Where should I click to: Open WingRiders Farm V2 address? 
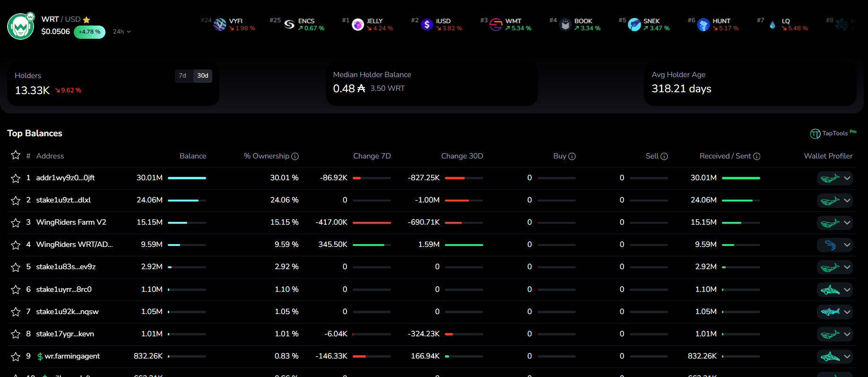tap(71, 222)
